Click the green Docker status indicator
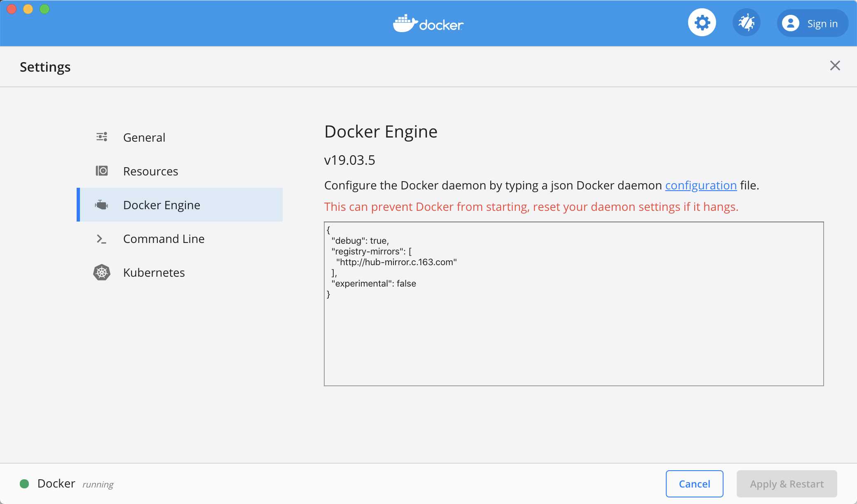This screenshot has width=857, height=504. pos(24,484)
